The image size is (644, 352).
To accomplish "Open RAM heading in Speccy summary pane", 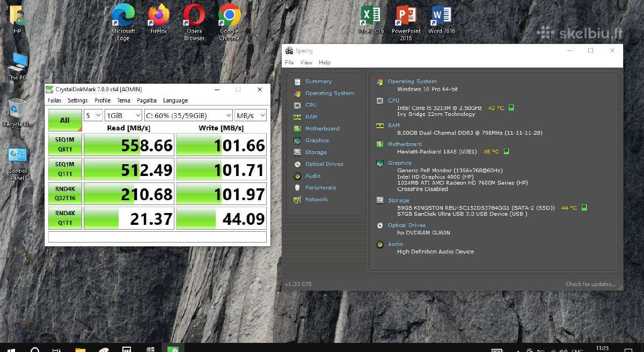I will (394, 126).
